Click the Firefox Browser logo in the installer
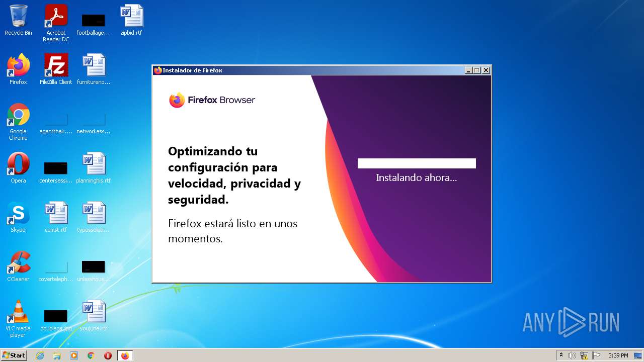 pyautogui.click(x=212, y=100)
